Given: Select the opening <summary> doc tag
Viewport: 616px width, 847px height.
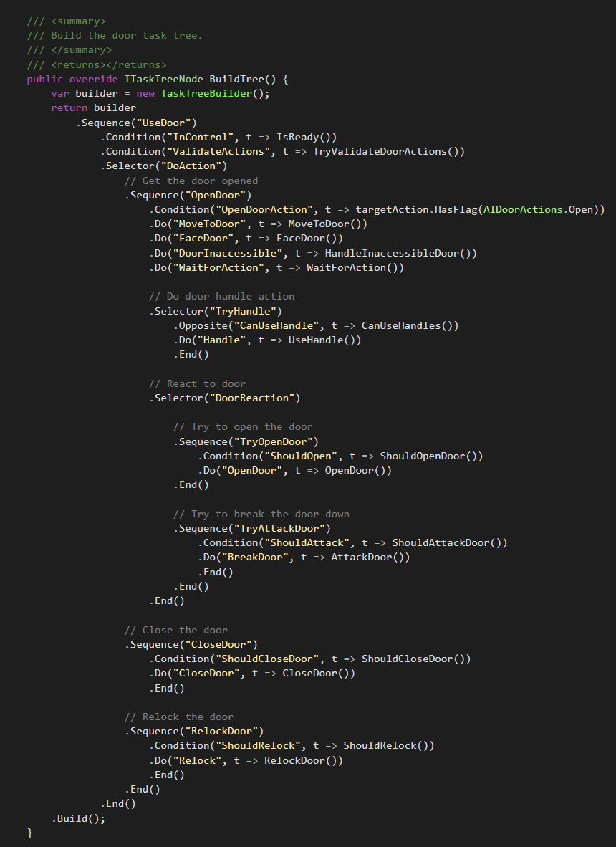Looking at the screenshot, I should click(78, 21).
